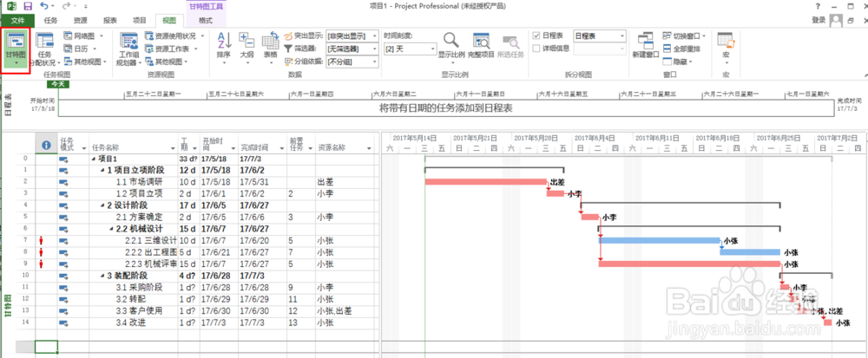Click the Selected Tasks (所选任务) button

click(x=510, y=47)
